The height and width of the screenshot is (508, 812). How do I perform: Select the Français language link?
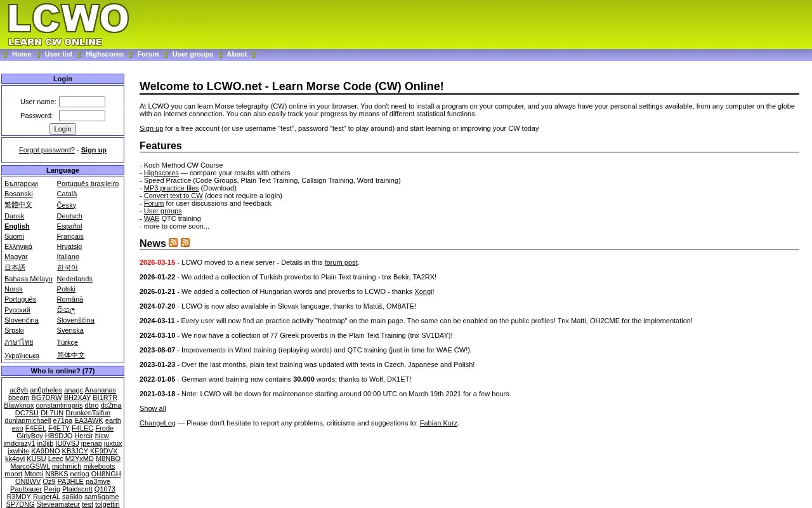(70, 236)
